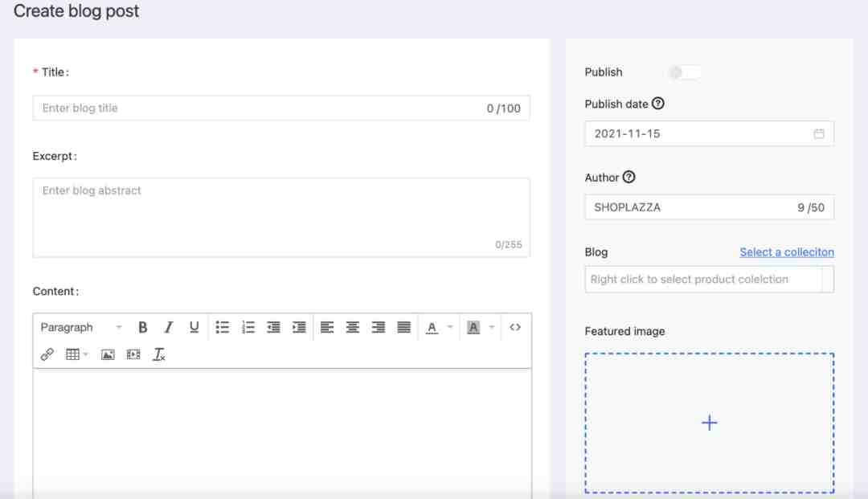This screenshot has width=868, height=499.
Task: Show help tooltip for Author
Action: (x=628, y=177)
